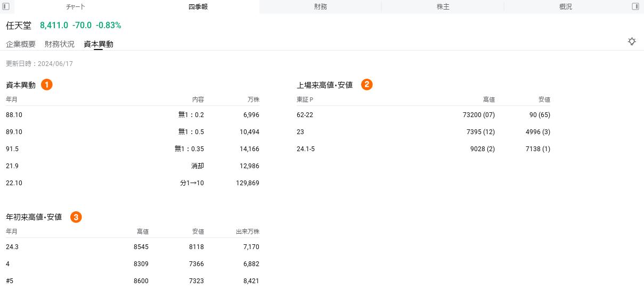Click the 4996 (3) low value
This screenshot has width=644, height=305.
538,132
